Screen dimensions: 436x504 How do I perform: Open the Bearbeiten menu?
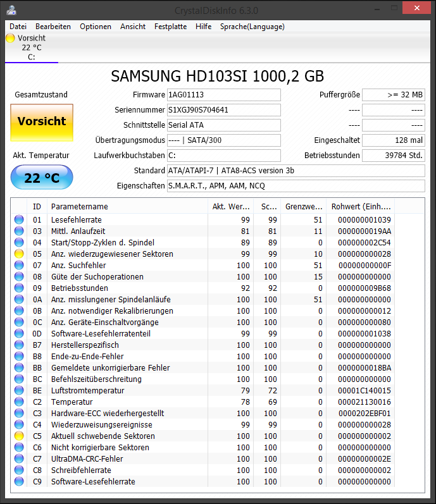pyautogui.click(x=53, y=27)
